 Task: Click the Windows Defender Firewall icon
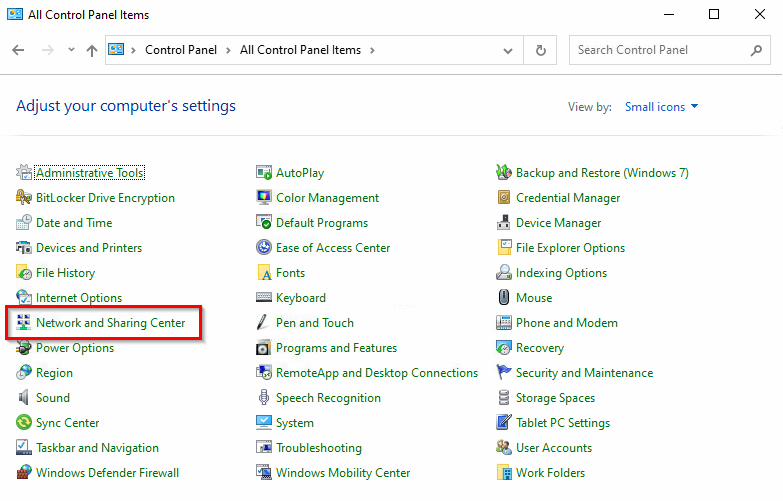pos(23,473)
